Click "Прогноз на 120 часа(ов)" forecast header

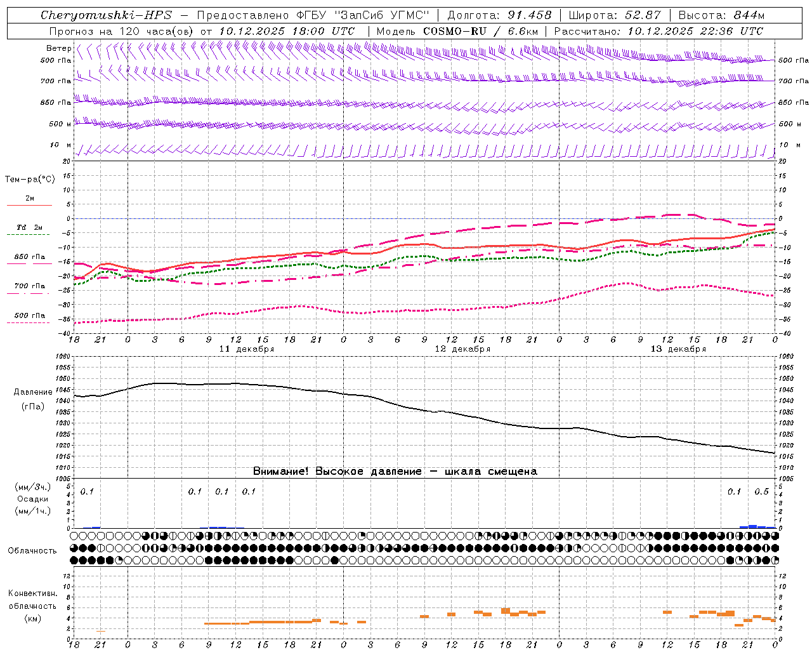pyautogui.click(x=122, y=31)
